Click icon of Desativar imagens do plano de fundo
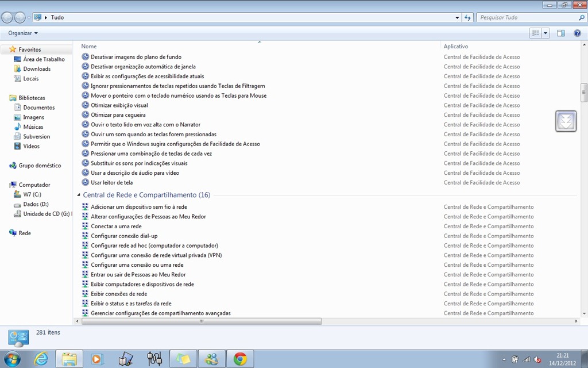This screenshot has height=368, width=588. (x=85, y=57)
